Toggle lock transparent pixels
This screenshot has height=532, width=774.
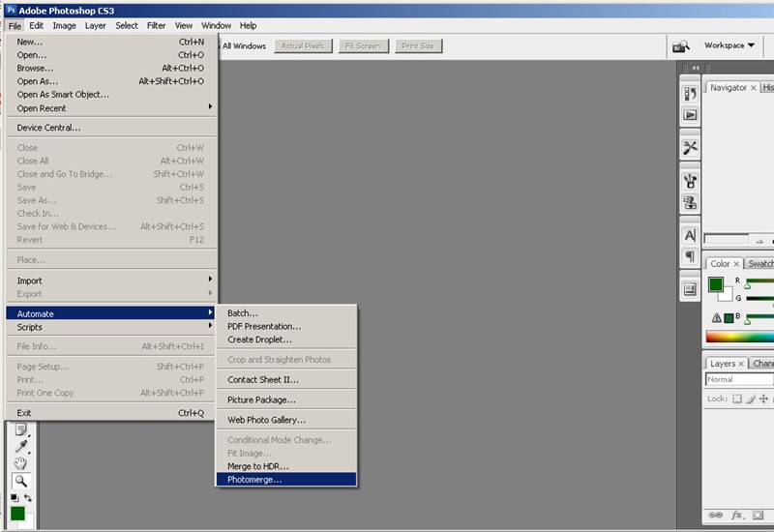click(737, 399)
